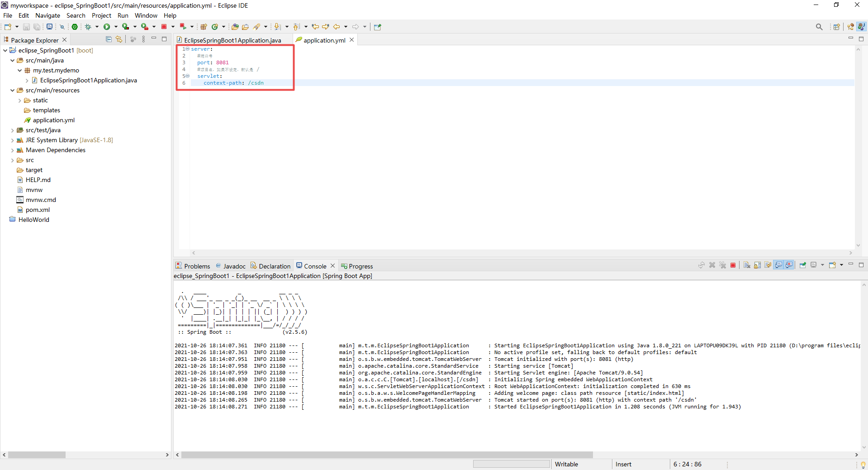868x470 pixels.
Task: Switch to the Javadoc tab
Action: tap(231, 266)
